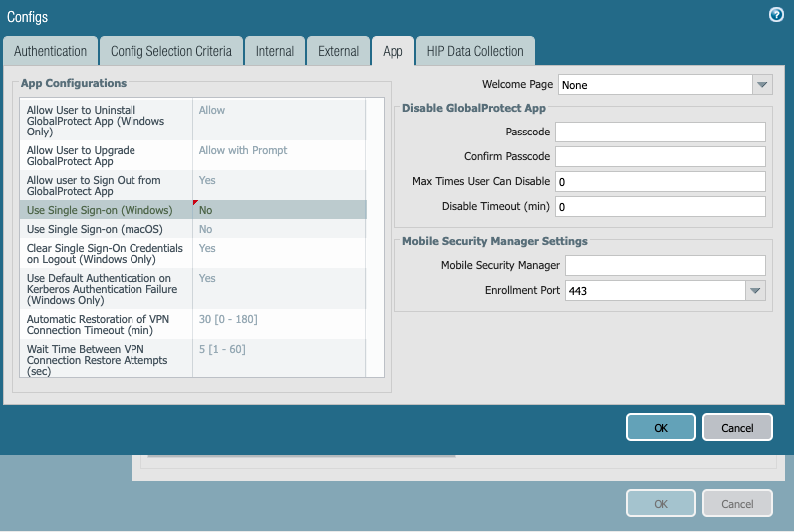The height and width of the screenshot is (532, 794).
Task: Switch to the External tab
Action: tap(338, 51)
